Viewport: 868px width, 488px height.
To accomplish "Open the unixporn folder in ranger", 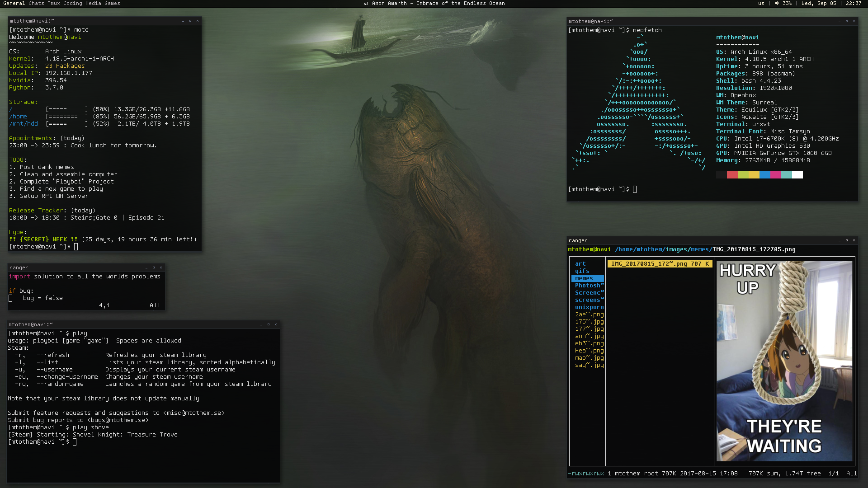I will click(590, 307).
